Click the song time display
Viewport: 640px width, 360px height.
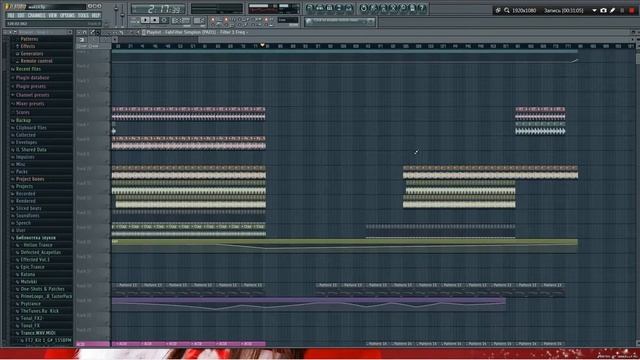click(x=158, y=9)
